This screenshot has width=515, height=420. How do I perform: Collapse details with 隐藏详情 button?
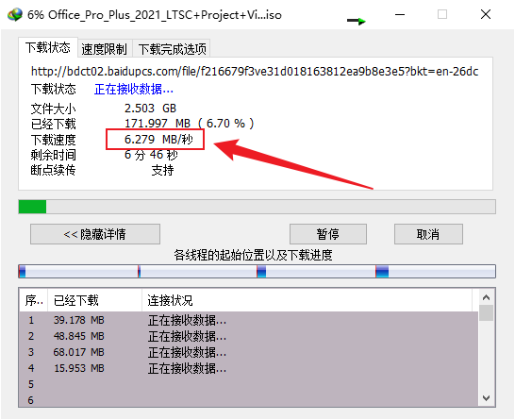click(x=95, y=234)
